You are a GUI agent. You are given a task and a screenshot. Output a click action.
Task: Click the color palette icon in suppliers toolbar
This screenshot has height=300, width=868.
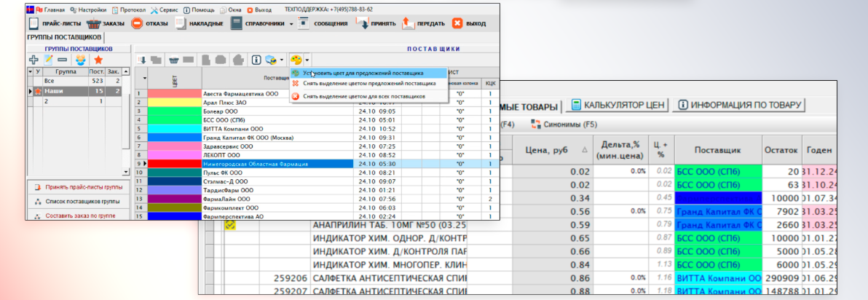pos(296,59)
